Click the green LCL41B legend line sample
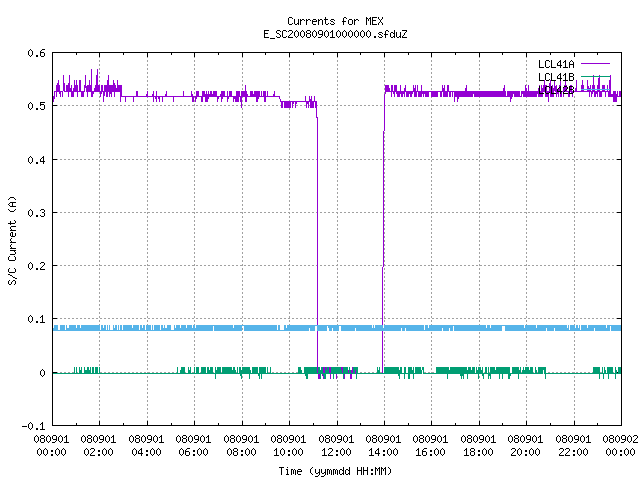Image resolution: width=640 pixels, height=480 pixels. [x=596, y=76]
